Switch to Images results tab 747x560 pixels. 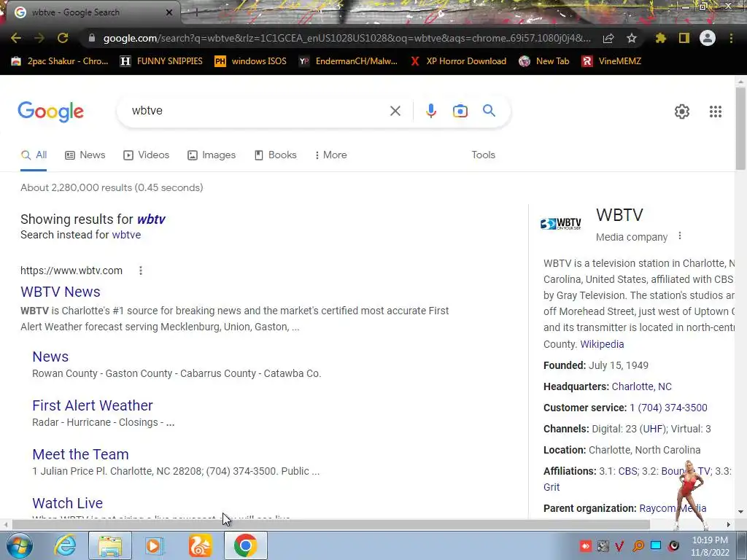[x=212, y=155]
